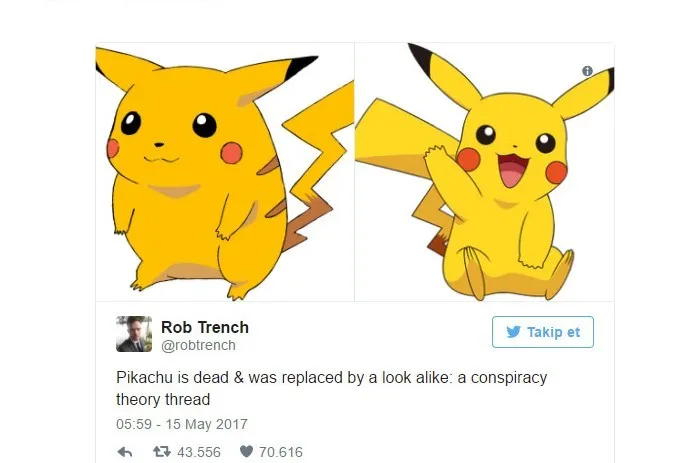Click the "theory thread" tweet text line
The height and width of the screenshot is (463, 679).
tap(163, 399)
